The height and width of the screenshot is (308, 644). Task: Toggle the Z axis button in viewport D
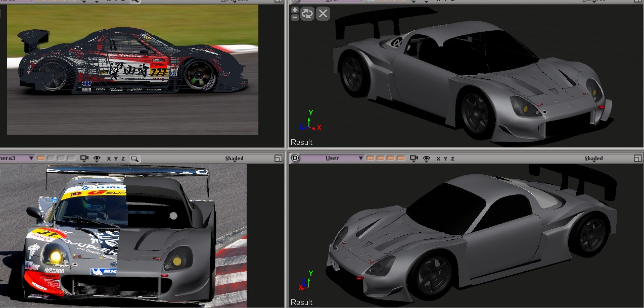click(x=452, y=159)
